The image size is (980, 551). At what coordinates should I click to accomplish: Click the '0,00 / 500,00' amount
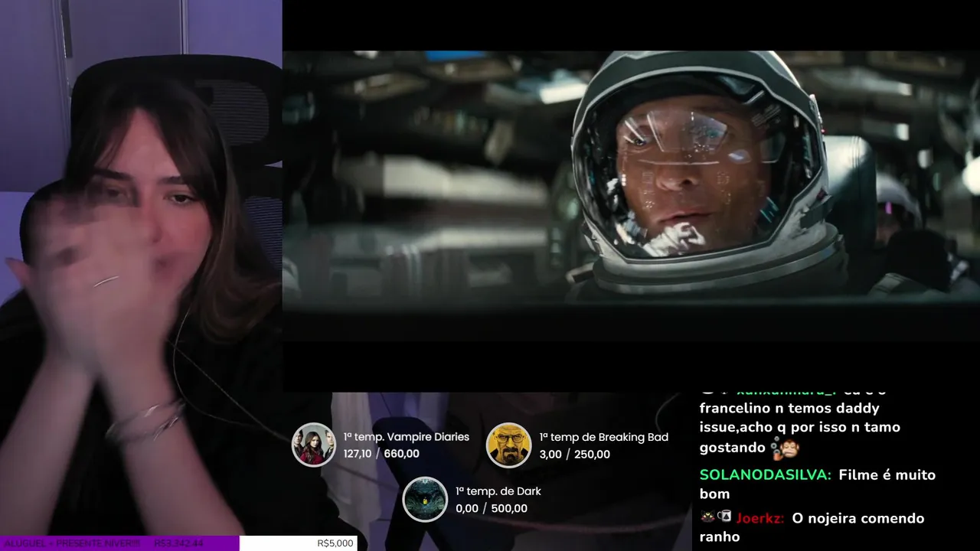point(492,508)
